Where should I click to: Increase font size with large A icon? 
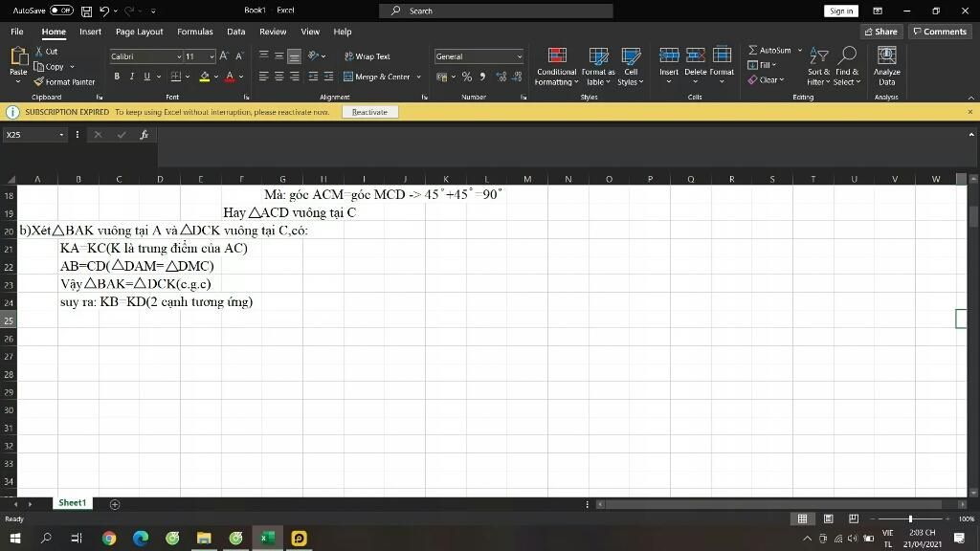pos(224,56)
